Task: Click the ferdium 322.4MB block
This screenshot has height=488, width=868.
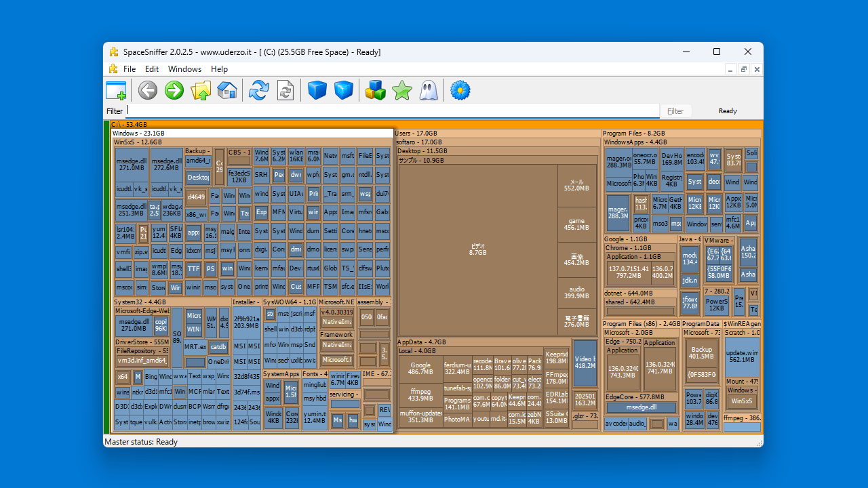Action: click(x=458, y=369)
